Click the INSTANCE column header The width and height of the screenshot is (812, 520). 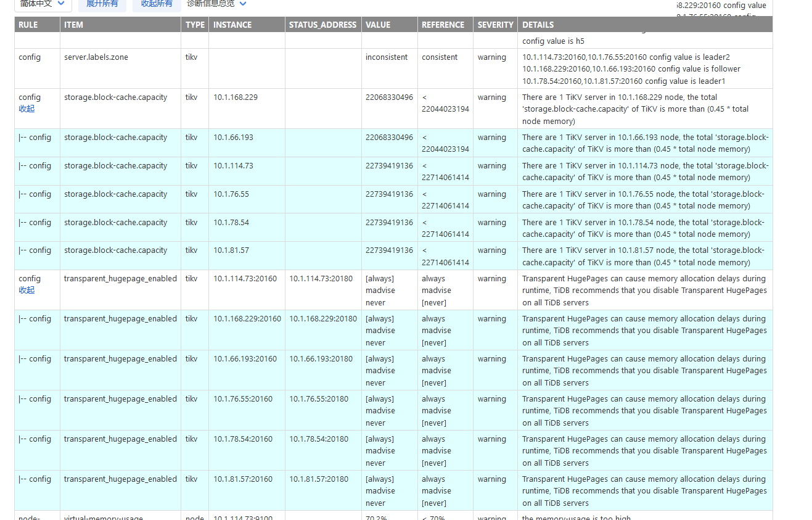coord(232,25)
